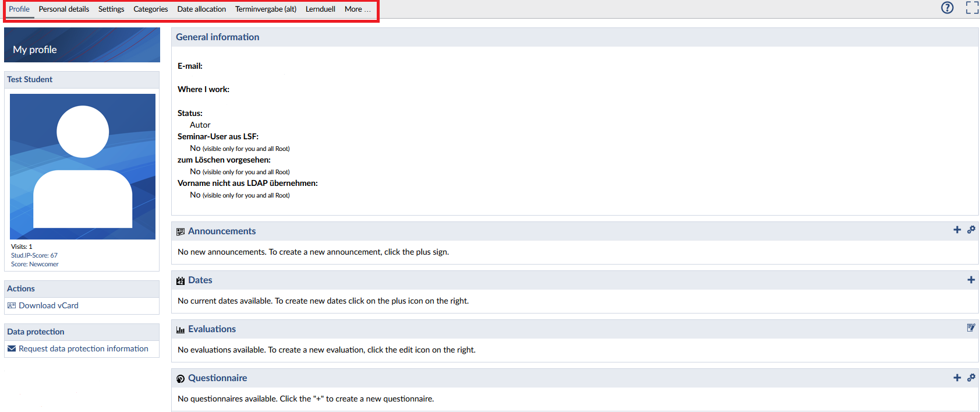Click the plus icon in Dates section
This screenshot has width=980, height=412.
coord(971,280)
